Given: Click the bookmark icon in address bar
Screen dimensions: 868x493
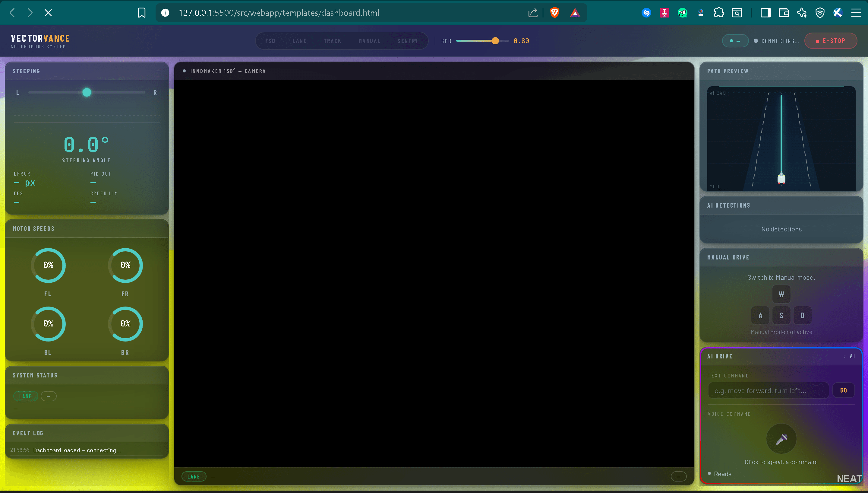Looking at the screenshot, I should (141, 13).
